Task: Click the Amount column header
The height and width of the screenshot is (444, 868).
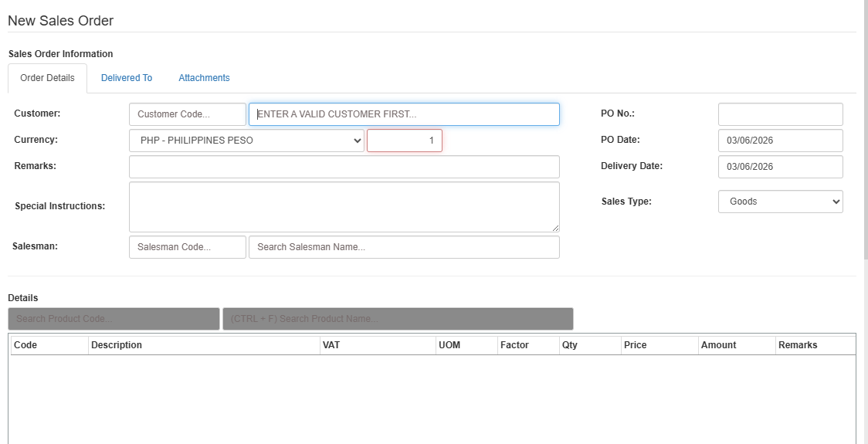Action: 736,345
